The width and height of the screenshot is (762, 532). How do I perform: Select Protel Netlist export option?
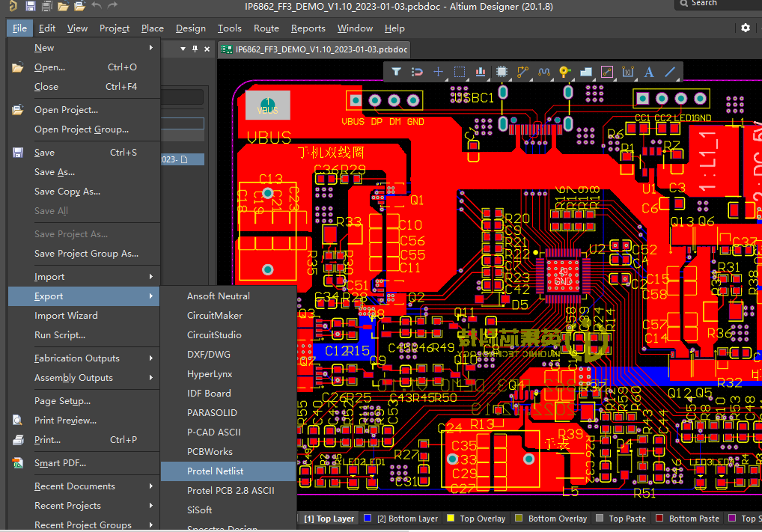(228, 471)
